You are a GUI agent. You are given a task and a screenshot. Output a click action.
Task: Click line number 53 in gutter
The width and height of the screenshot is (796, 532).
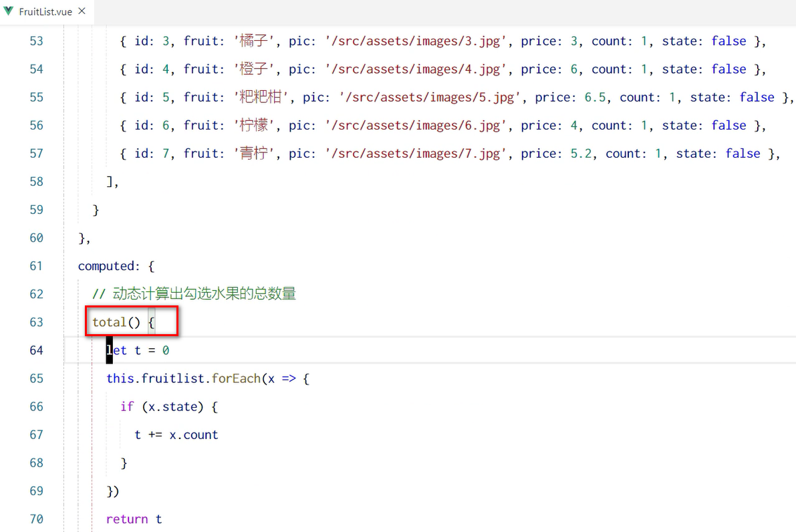pyautogui.click(x=37, y=41)
